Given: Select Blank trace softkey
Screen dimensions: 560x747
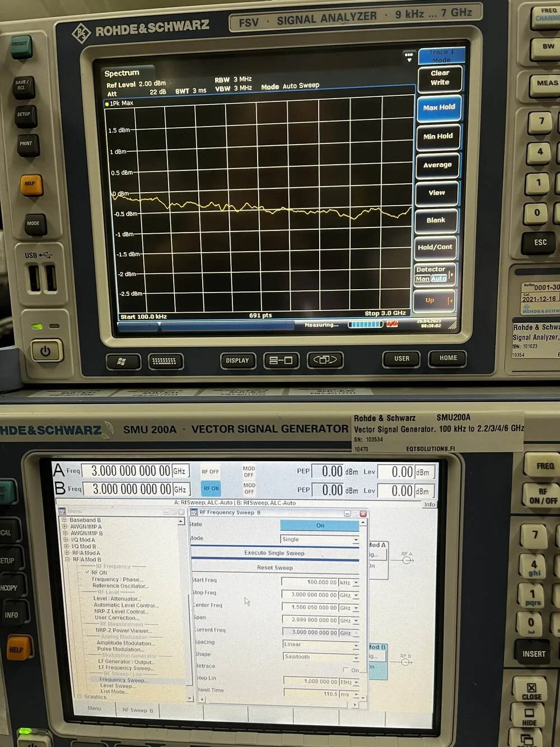Looking at the screenshot, I should 436,220.
